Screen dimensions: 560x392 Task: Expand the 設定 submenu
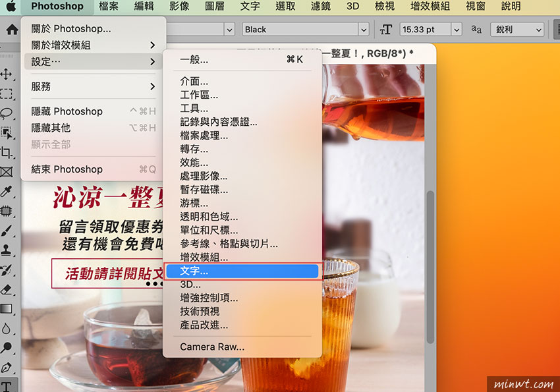94,61
